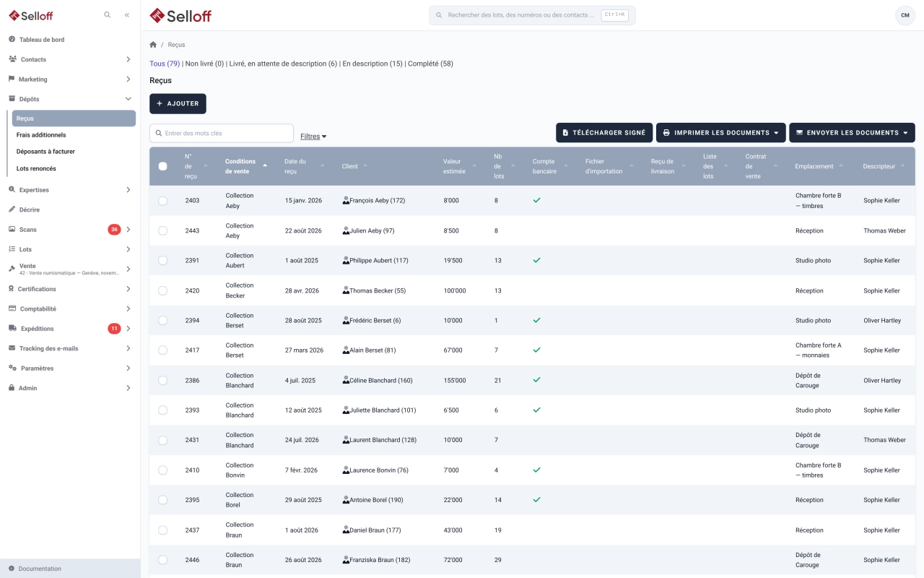Open the CM user avatar menu
This screenshot has height=578, width=924.
click(x=905, y=15)
